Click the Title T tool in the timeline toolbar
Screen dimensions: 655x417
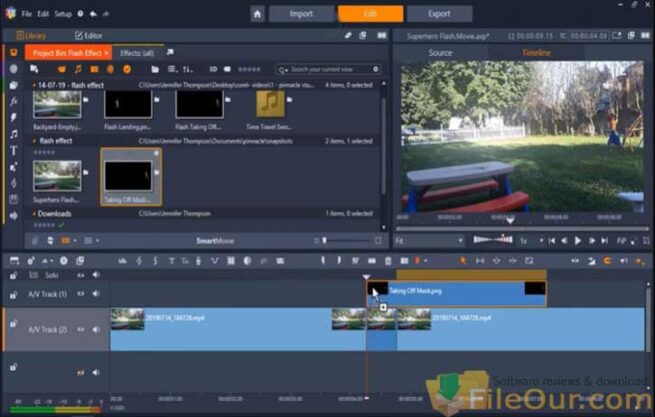(x=171, y=261)
